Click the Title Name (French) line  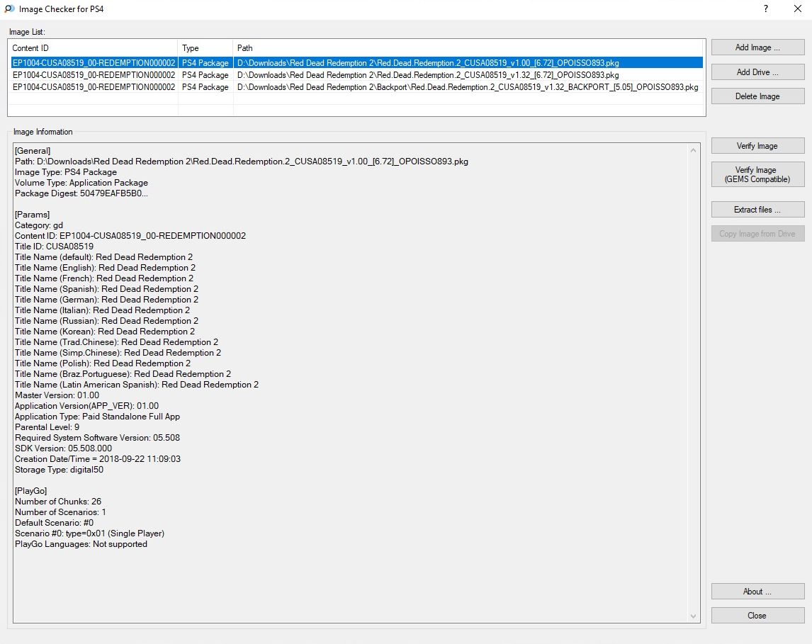pos(104,278)
